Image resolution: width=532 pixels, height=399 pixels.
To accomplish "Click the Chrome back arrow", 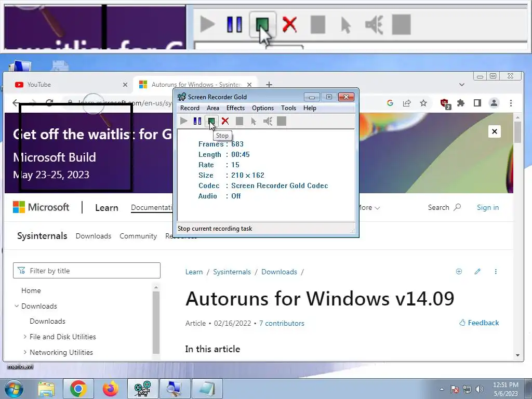I will pos(16,102).
